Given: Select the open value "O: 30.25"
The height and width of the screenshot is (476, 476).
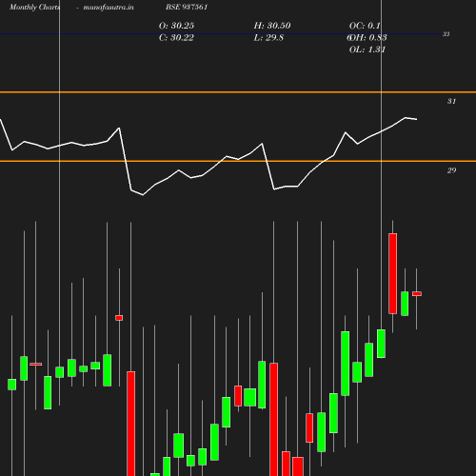Looking at the screenshot, I should (x=176, y=26).
